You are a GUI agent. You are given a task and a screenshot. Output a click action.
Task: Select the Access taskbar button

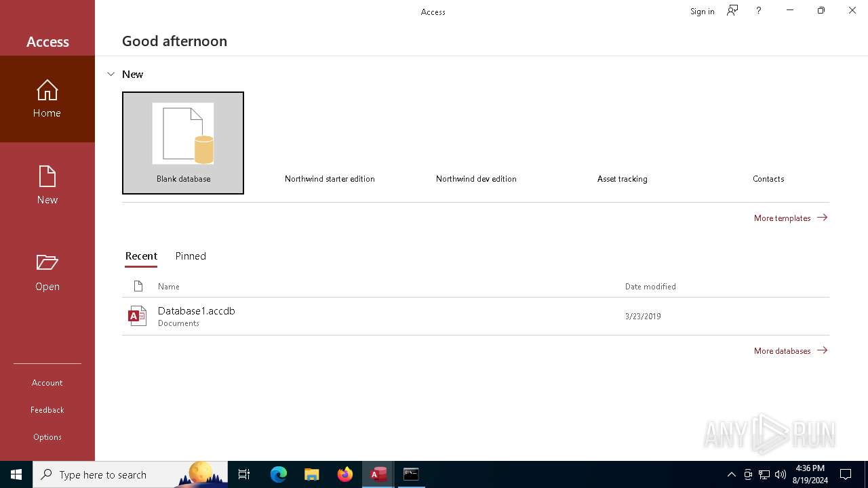(x=378, y=474)
